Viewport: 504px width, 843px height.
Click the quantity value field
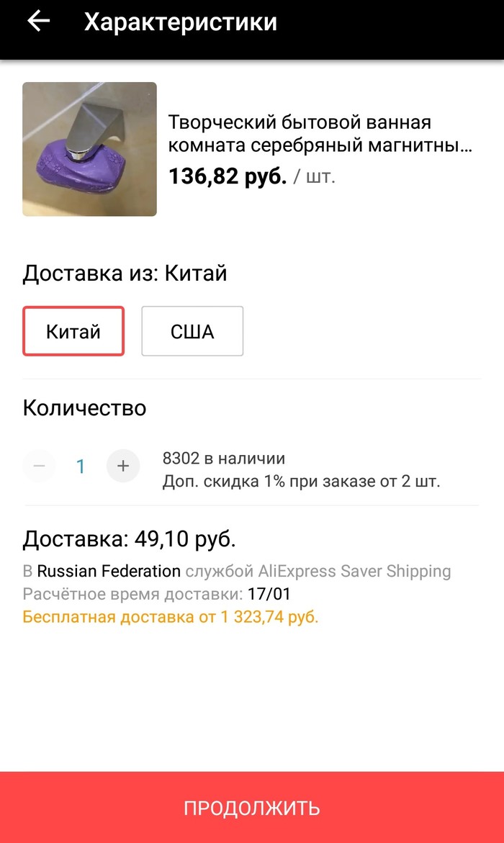pyautogui.click(x=81, y=466)
